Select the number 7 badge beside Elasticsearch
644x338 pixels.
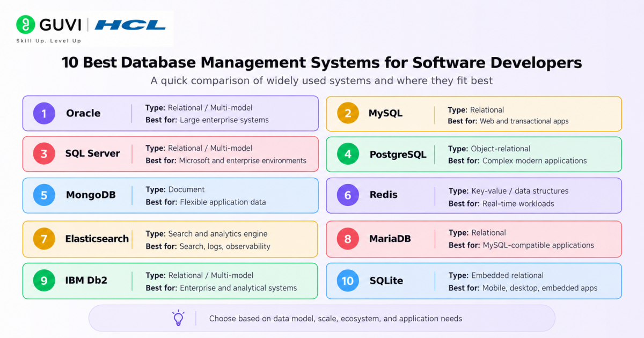click(x=44, y=239)
